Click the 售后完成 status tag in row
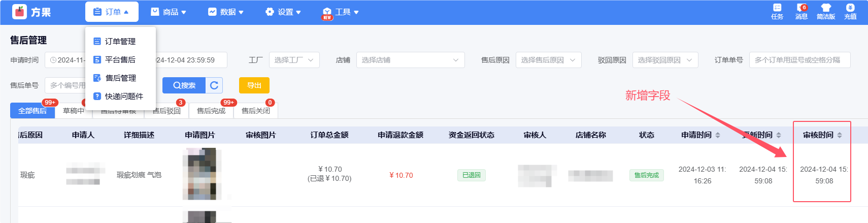The width and height of the screenshot is (868, 223). click(x=647, y=175)
